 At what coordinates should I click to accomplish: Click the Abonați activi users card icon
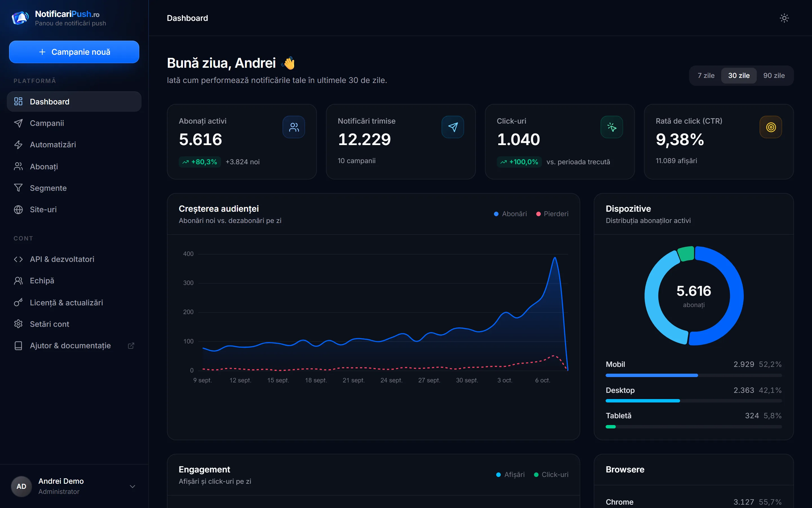coord(294,127)
